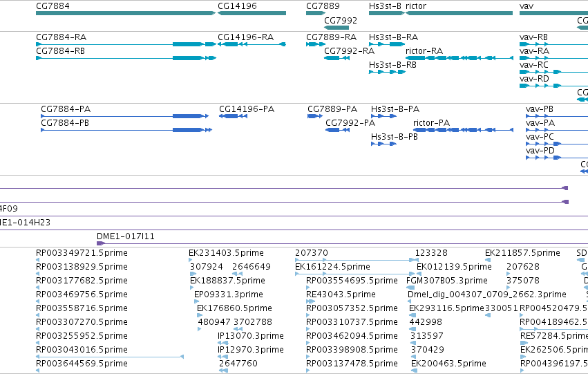Select EST IP12970.3prime
The height and width of the screenshot is (374, 588).
[x=251, y=350]
